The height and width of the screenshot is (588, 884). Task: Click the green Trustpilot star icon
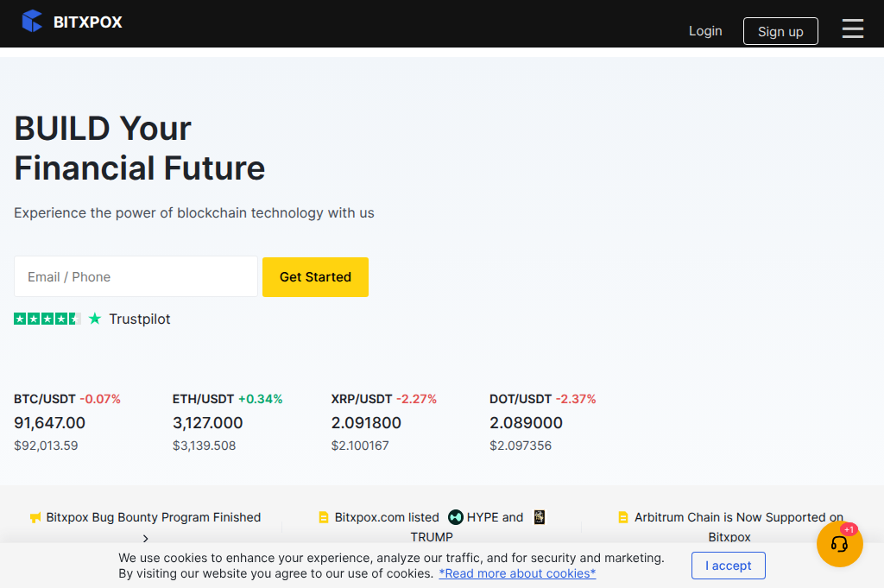[x=95, y=318]
